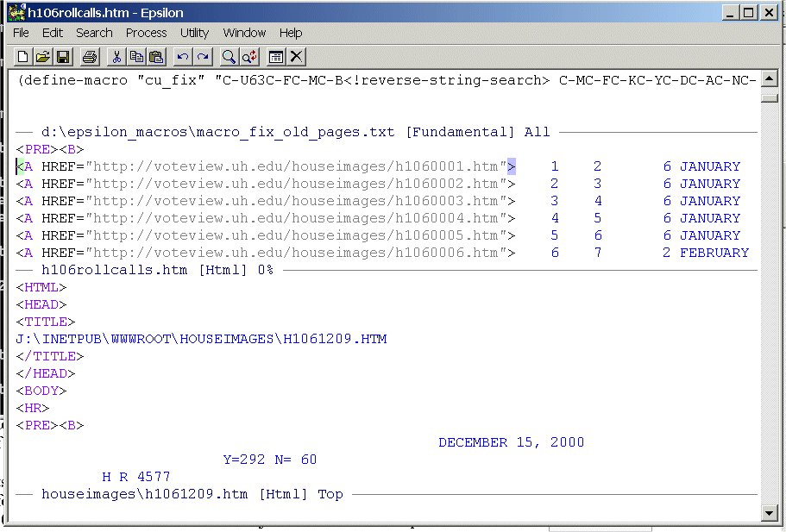Click the Copy toolbar icon
The width and height of the screenshot is (786, 532).
[x=136, y=57]
